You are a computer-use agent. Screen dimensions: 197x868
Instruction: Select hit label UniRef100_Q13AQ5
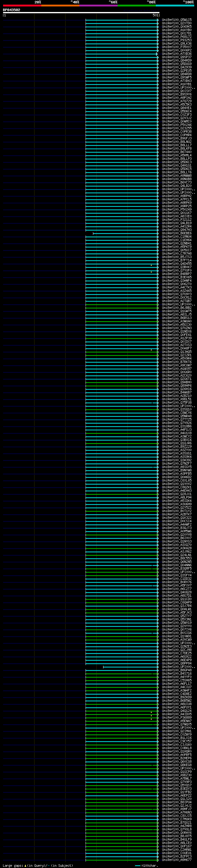[x=177, y=352]
